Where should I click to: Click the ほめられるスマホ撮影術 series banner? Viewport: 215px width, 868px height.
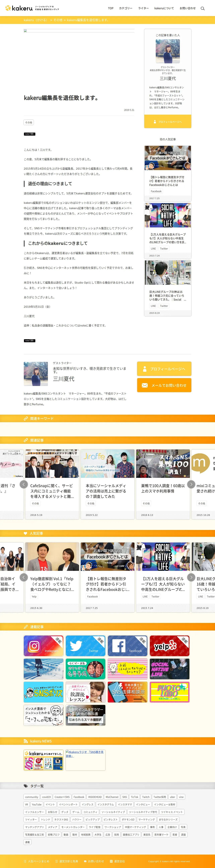pos(85,715)
